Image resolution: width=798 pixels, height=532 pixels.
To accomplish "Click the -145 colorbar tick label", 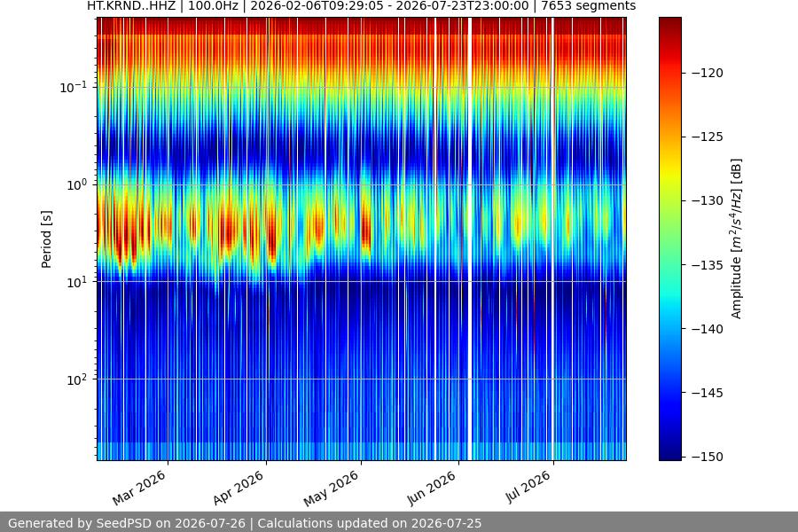I will click(707, 393).
